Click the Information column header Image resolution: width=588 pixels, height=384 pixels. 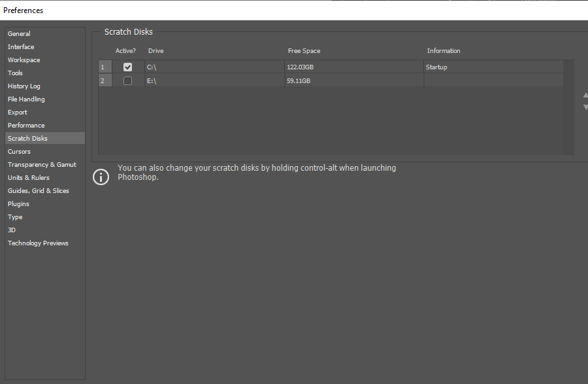[x=444, y=50]
